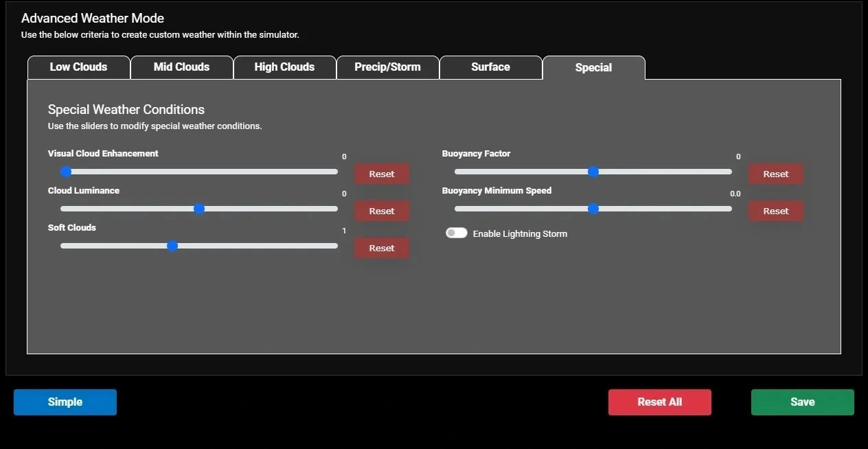Click the Soft Clouds slider handle
The image size is (868, 449).
pos(172,246)
